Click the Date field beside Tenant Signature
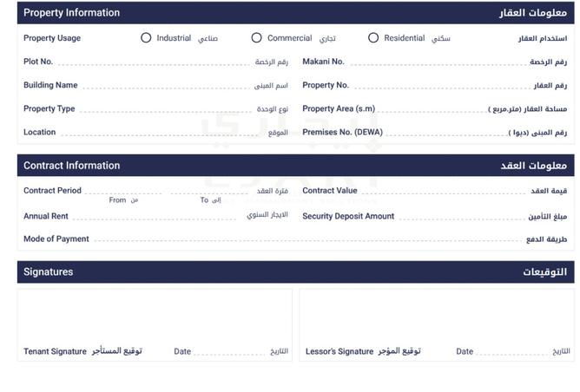Screen dimensions: 580x392 pos(230,351)
